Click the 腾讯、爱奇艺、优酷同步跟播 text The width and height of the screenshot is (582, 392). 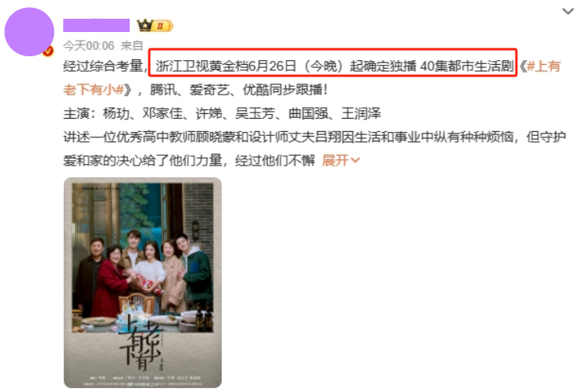(239, 89)
